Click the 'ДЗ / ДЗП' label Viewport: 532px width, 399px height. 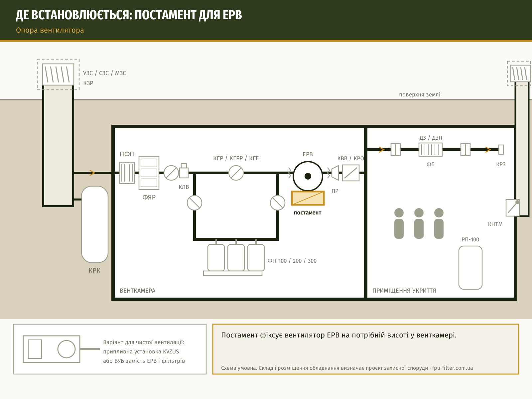(x=431, y=138)
